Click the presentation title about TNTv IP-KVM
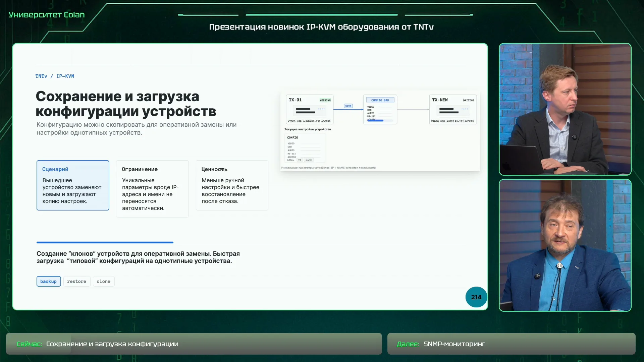644x362 pixels. [321, 27]
